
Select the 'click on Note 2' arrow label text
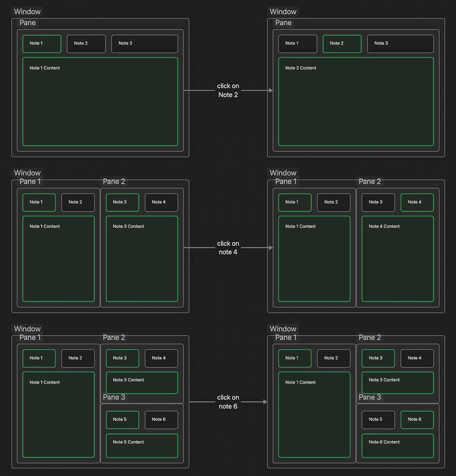[228, 90]
